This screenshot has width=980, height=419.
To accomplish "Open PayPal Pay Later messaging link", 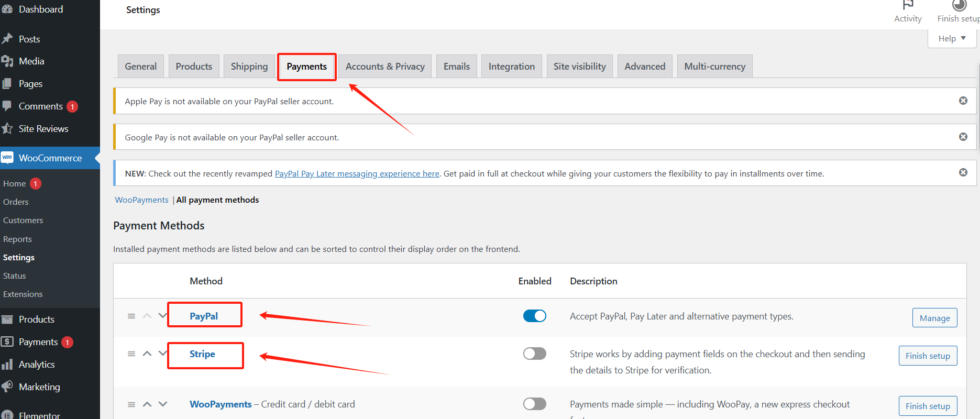I will pyautogui.click(x=357, y=174).
